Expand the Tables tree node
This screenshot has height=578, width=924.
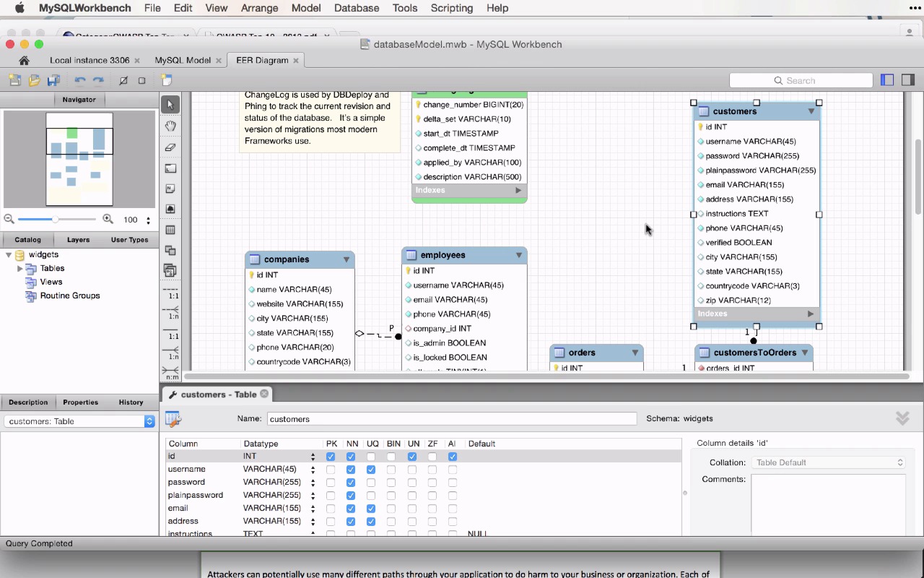pyautogui.click(x=20, y=269)
